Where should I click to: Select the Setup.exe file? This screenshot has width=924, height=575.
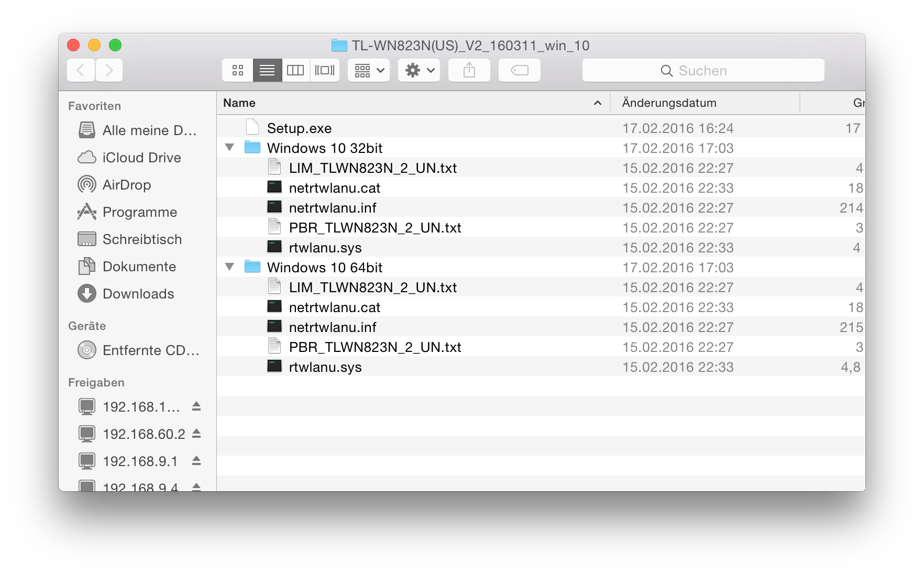541,128
